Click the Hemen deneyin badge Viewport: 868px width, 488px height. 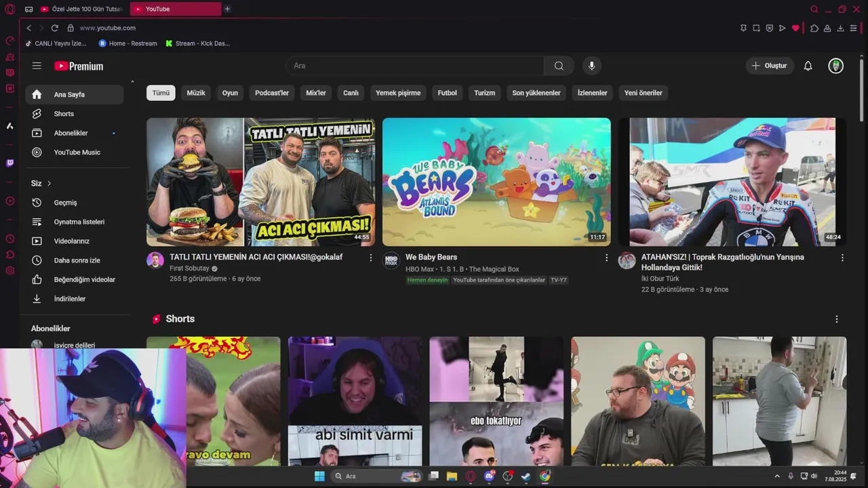[x=427, y=280]
